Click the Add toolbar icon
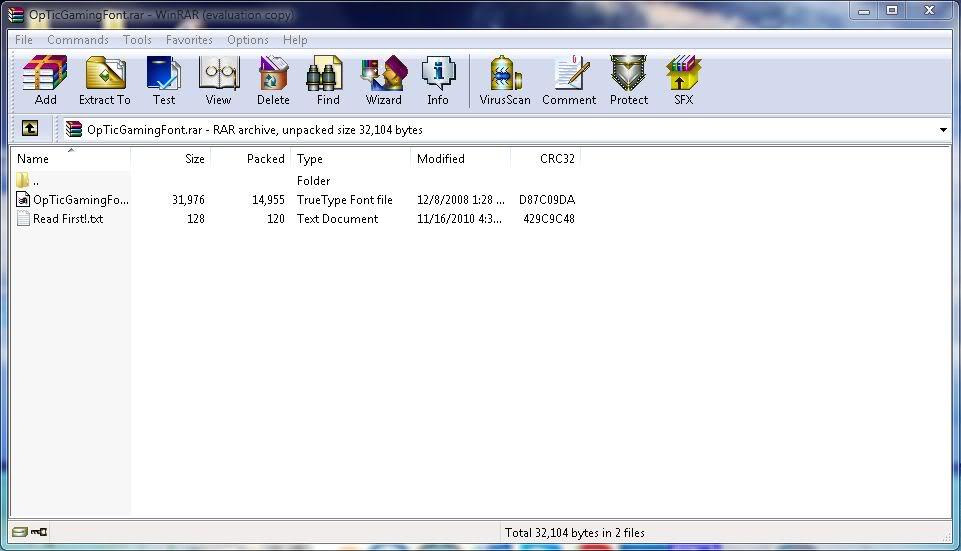Image resolution: width=961 pixels, height=551 pixels. click(45, 80)
